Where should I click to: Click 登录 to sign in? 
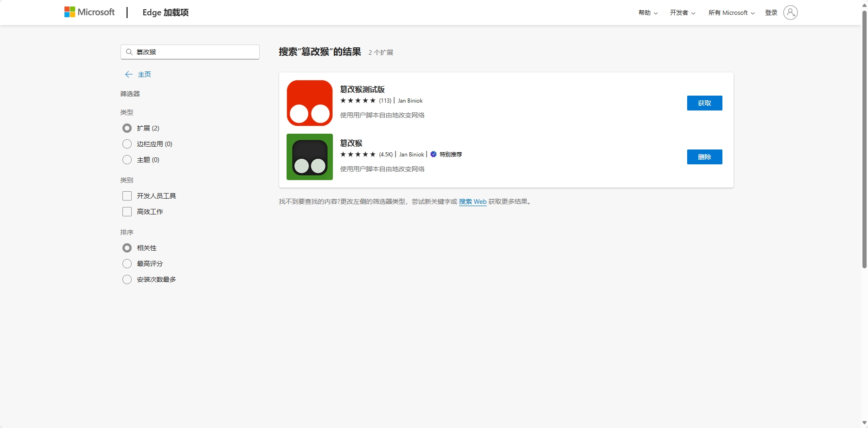(x=771, y=13)
